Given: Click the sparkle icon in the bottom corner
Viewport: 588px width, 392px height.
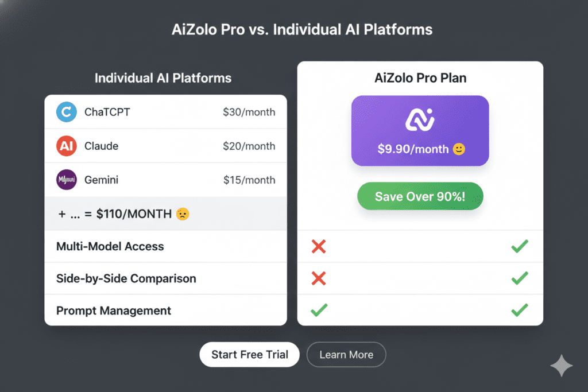Looking at the screenshot, I should (x=561, y=366).
